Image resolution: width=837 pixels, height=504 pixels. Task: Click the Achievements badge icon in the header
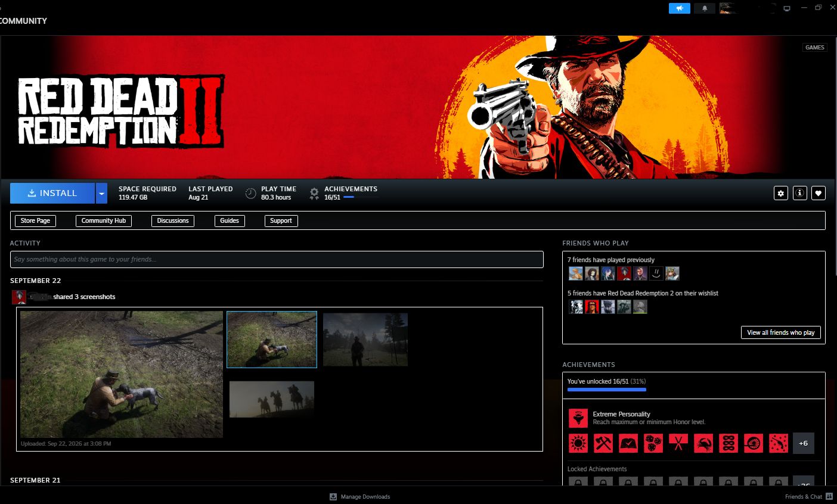click(314, 193)
